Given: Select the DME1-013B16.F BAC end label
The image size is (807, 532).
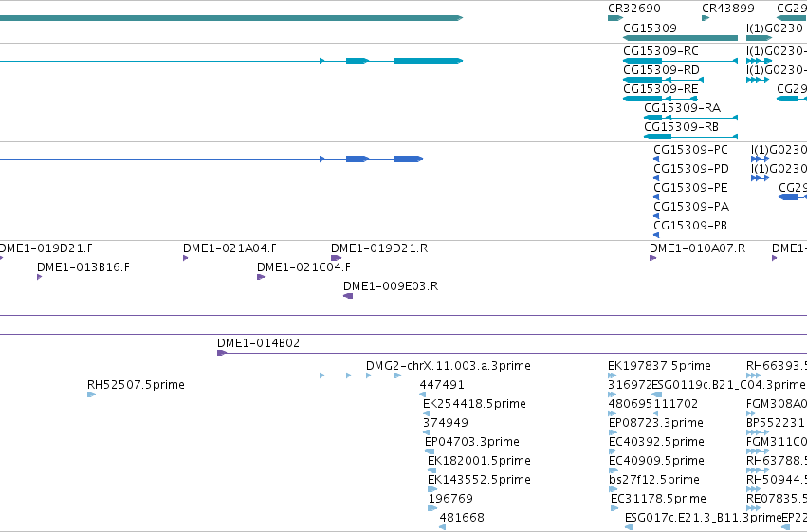Looking at the screenshot, I should (83, 267).
